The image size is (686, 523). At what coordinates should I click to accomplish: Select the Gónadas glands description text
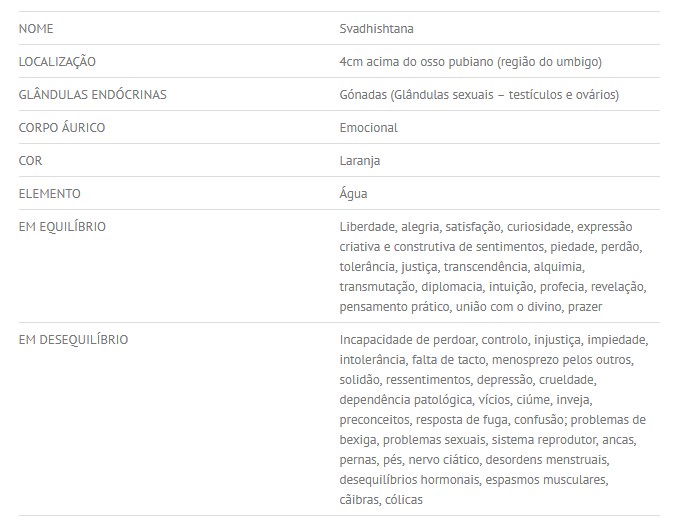479,94
